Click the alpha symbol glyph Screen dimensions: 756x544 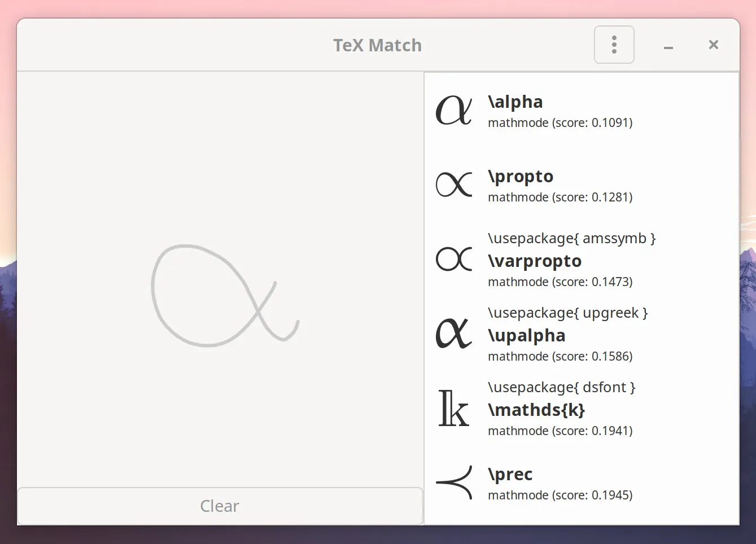[x=454, y=110]
